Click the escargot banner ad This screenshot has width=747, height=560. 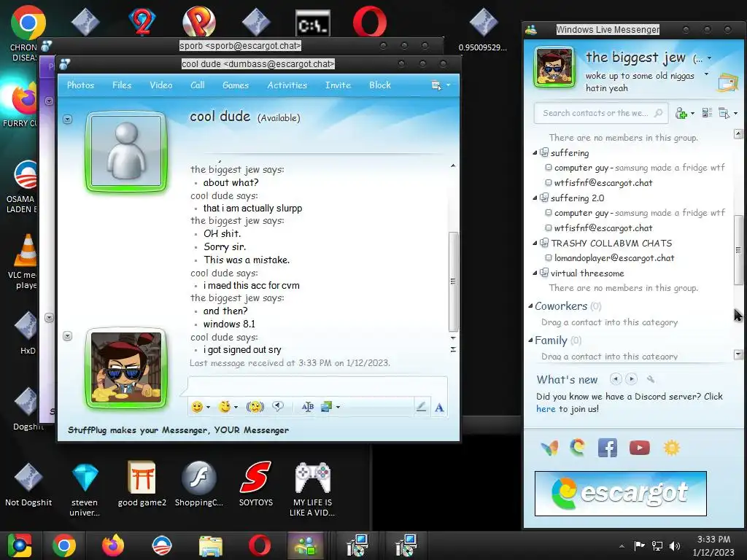click(620, 494)
